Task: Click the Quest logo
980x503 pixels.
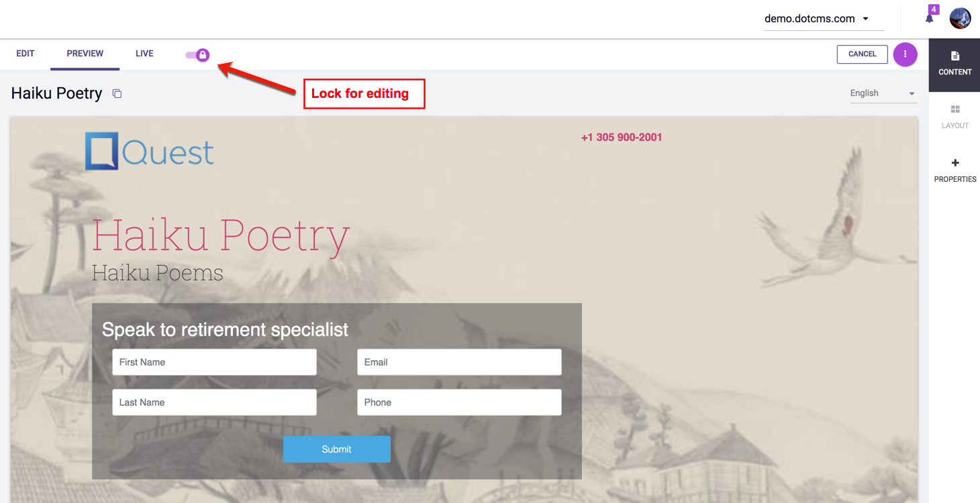Action: tap(150, 151)
